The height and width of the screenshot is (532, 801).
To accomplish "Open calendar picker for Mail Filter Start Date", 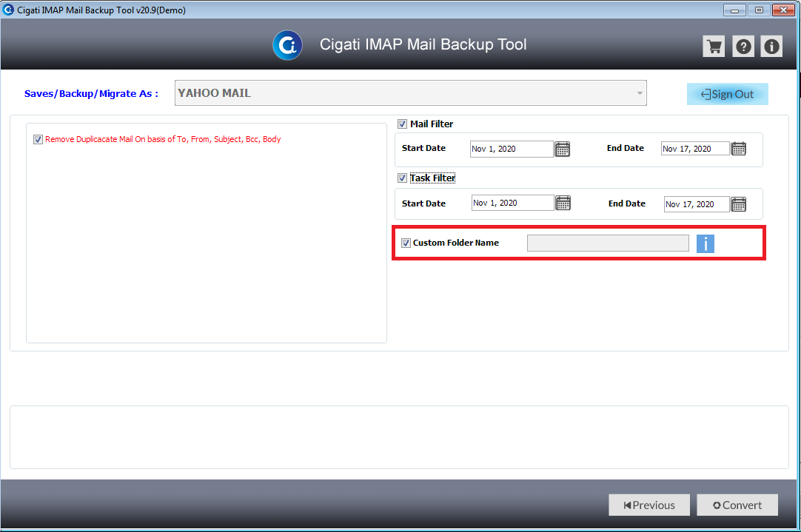I will [563, 149].
